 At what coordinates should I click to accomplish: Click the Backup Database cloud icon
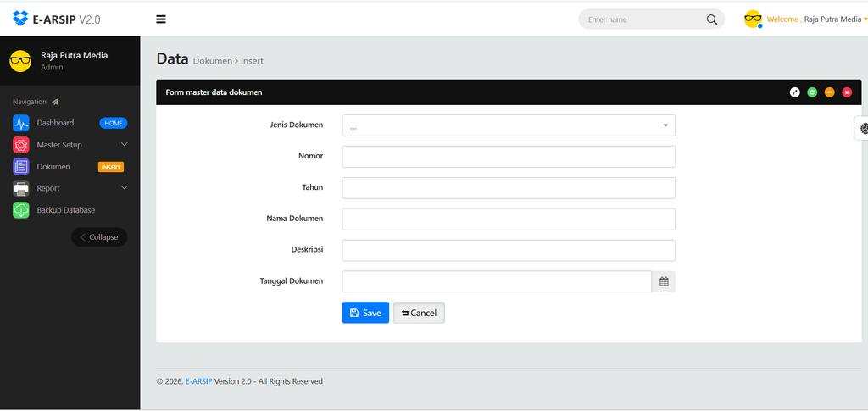pos(21,210)
